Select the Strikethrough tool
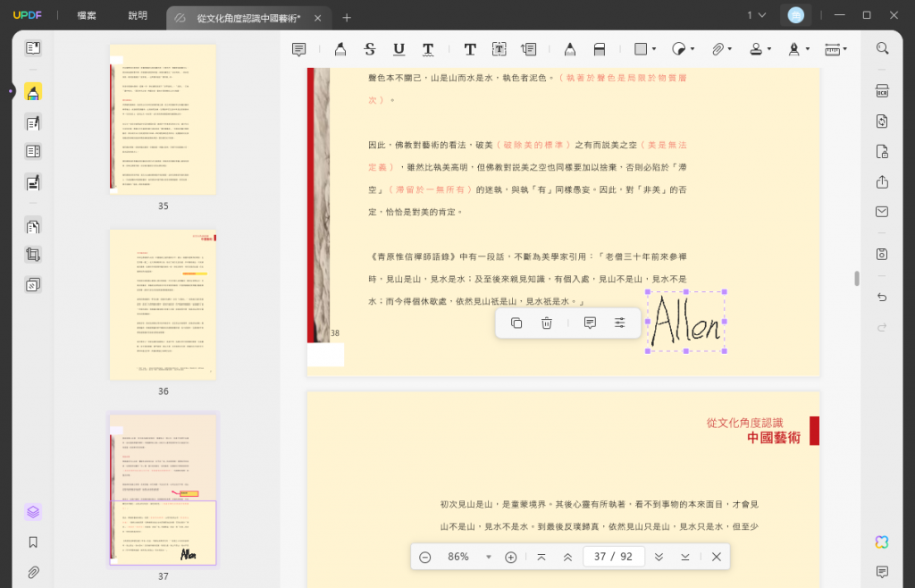Viewport: 915px width, 588px height. [x=369, y=49]
